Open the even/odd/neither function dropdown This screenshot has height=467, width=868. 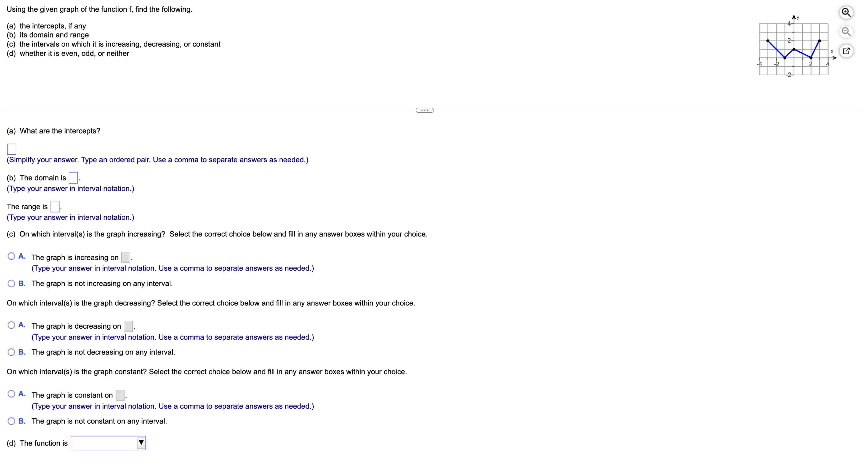tap(108, 443)
